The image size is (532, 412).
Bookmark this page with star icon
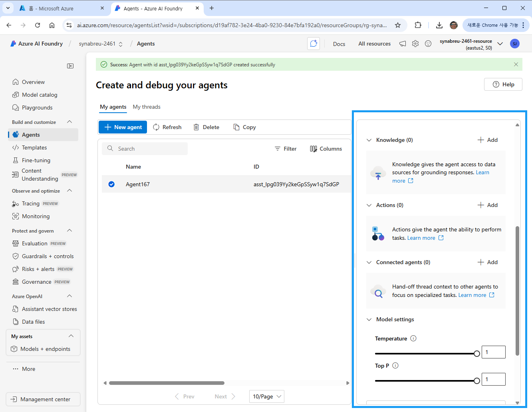coord(398,25)
